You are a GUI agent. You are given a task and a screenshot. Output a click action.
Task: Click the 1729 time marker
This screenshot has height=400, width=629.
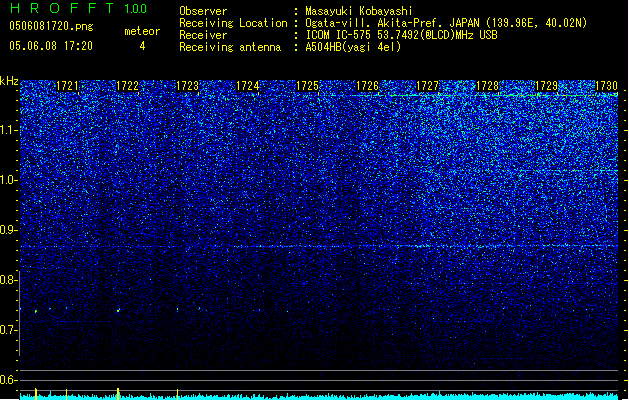tap(547, 86)
